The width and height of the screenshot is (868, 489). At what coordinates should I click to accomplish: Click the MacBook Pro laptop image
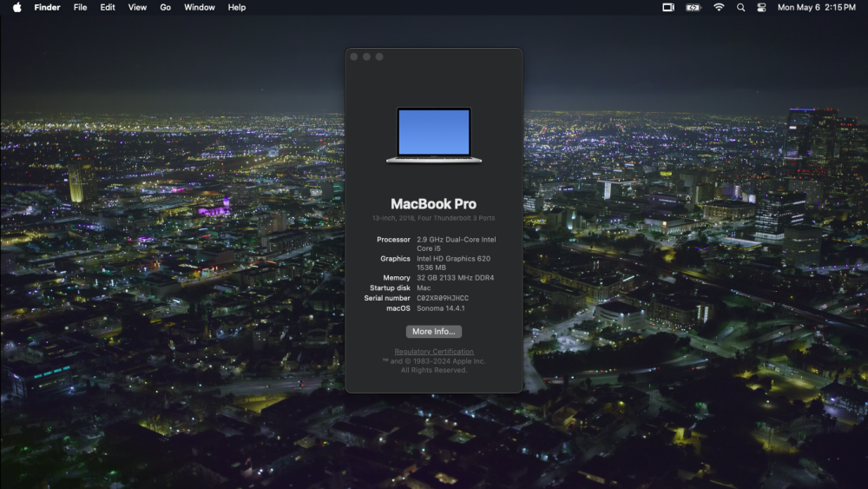433,135
